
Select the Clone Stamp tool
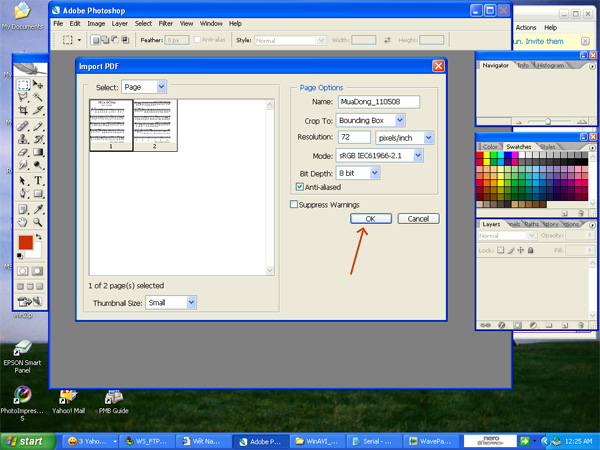(x=23, y=139)
